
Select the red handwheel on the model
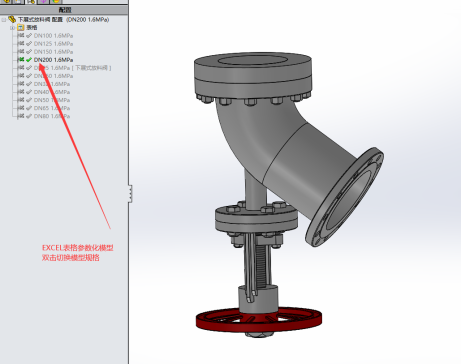point(259,319)
